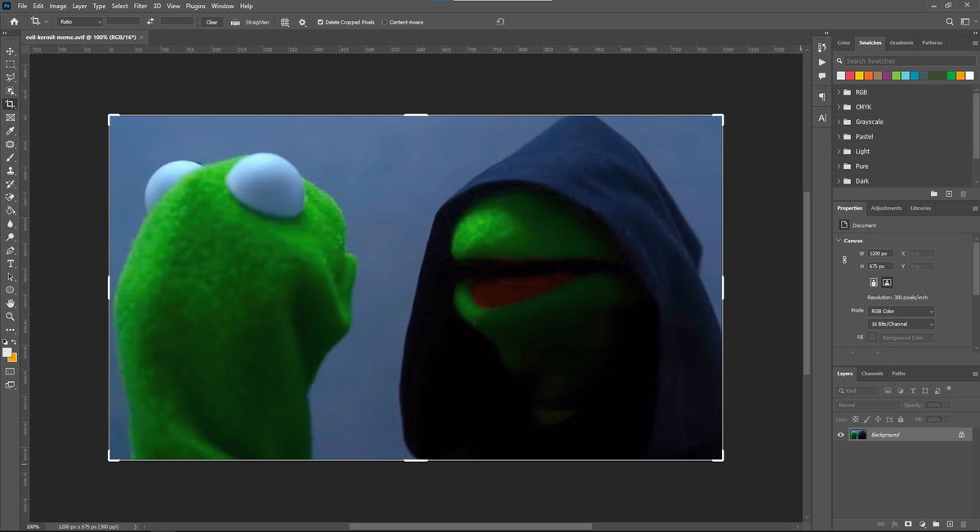Open the RGB Color mode dropdown
This screenshot has height=532, width=980.
tap(902, 311)
